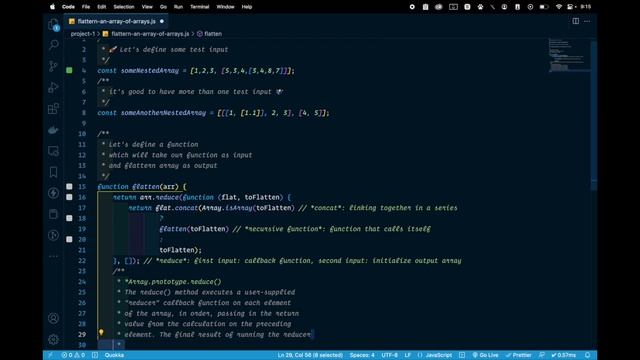This screenshot has height=360, width=640.
Task: Click the green Quokka indicator on line 4
Action: [x=69, y=70]
